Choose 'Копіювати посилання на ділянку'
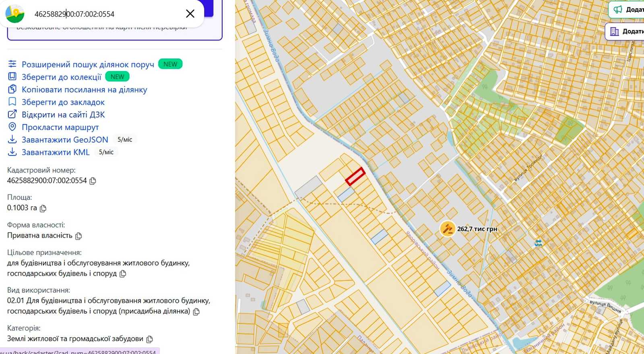 85,90
